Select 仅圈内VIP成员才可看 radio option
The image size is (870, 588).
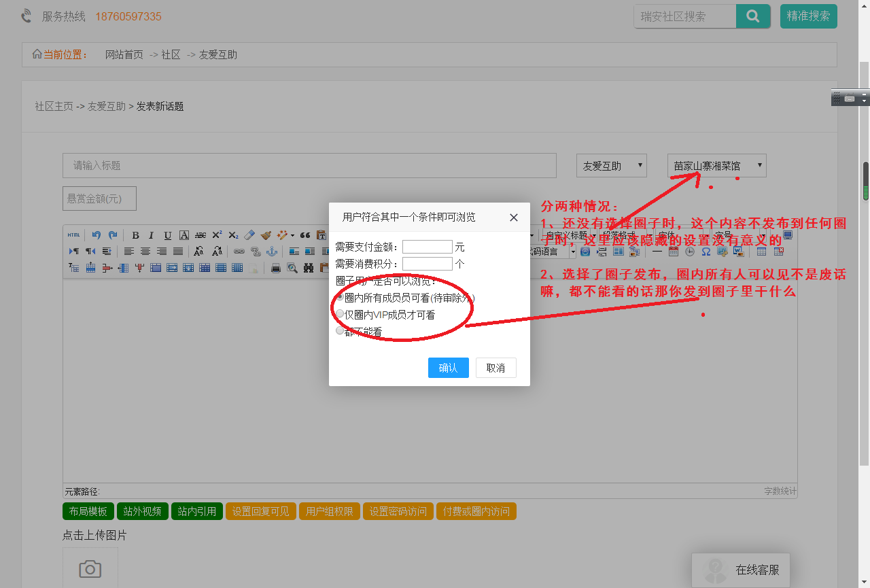(x=340, y=314)
